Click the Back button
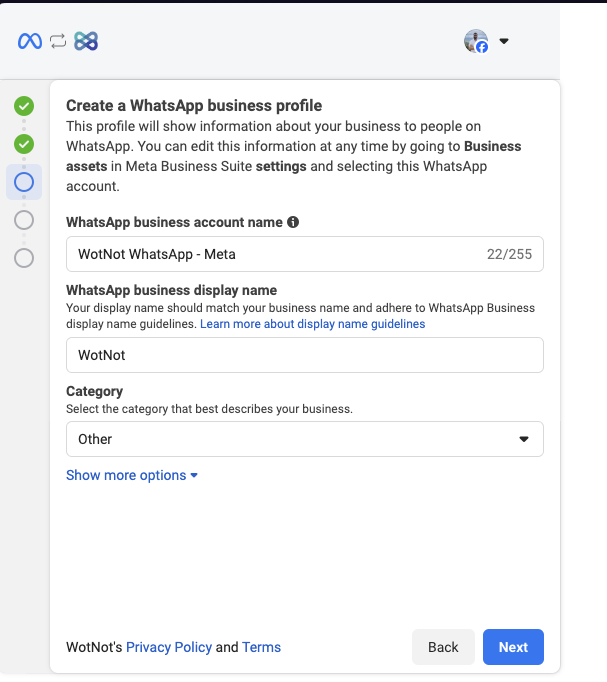Viewport: 607px width, 682px height. [443, 647]
